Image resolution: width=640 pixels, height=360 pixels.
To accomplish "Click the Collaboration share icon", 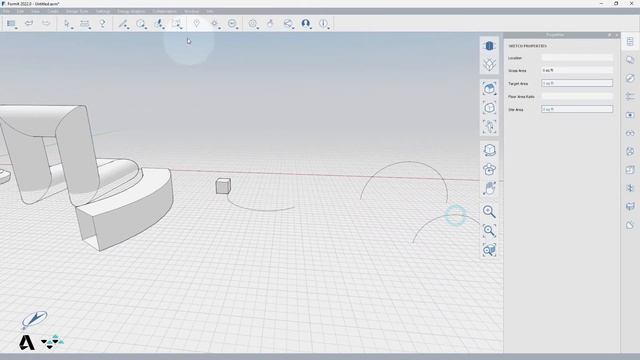I will [288, 24].
